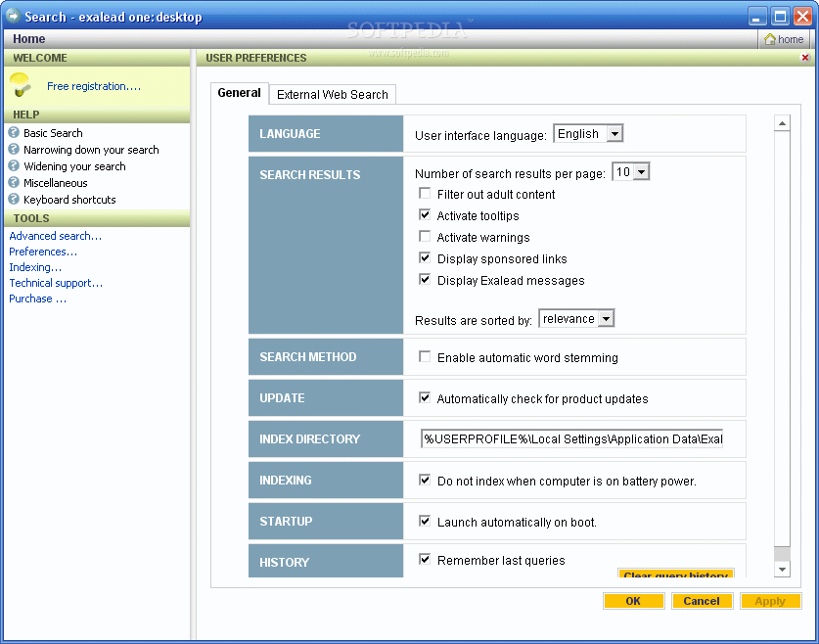819x644 pixels.
Task: Uncheck Remember last queries
Action: coord(425,560)
